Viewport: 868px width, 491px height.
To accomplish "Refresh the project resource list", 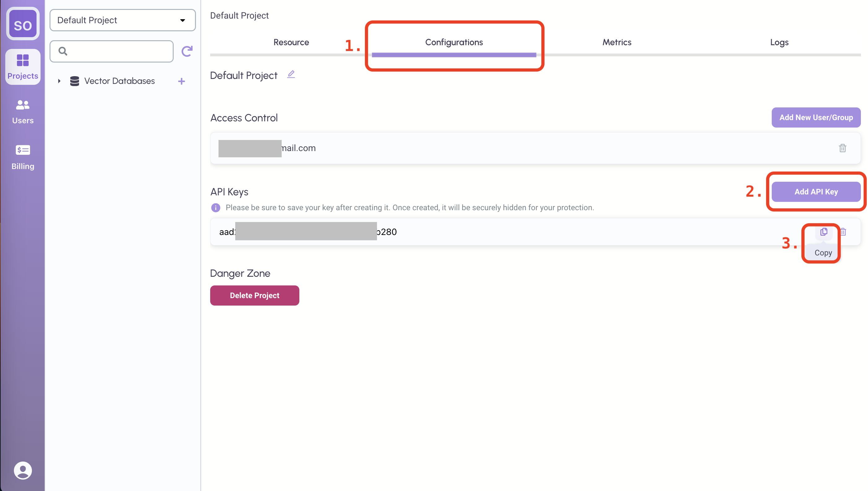I will tap(187, 51).
